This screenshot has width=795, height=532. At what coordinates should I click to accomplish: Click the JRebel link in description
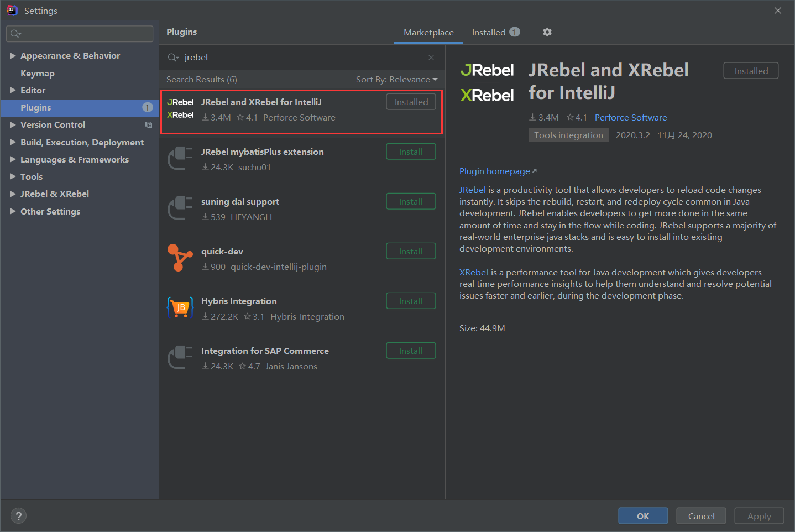473,190
